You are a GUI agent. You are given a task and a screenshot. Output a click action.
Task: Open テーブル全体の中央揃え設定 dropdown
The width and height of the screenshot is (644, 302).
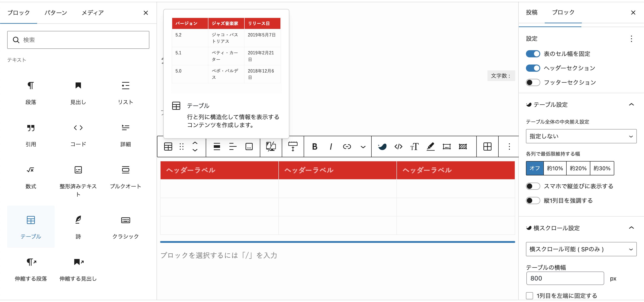click(x=581, y=136)
